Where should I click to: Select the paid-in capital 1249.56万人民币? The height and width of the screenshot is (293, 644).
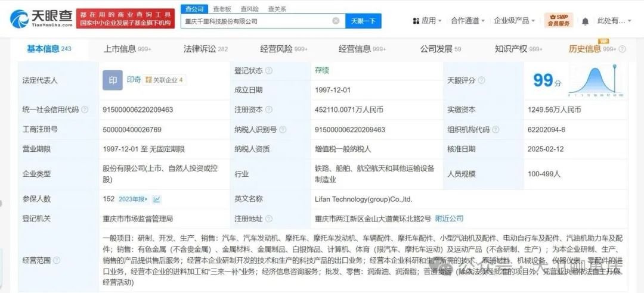tap(555, 110)
